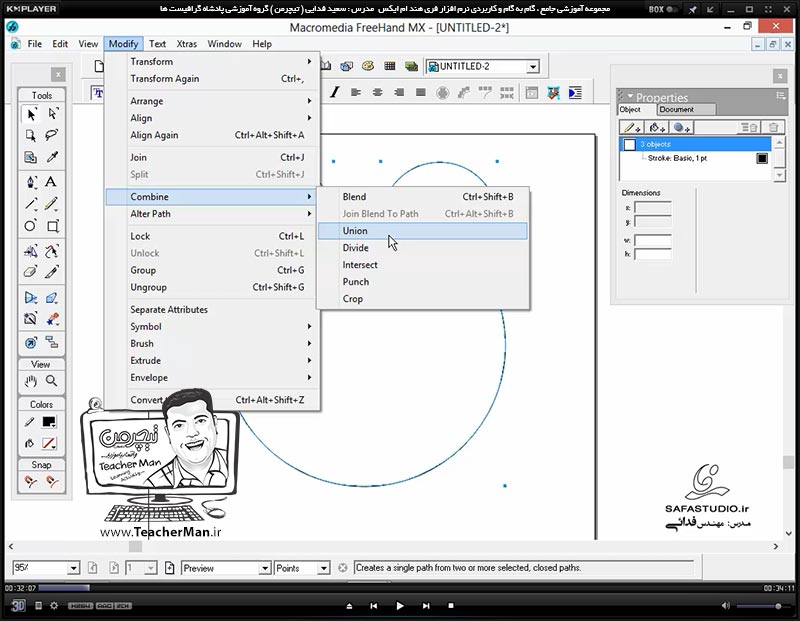This screenshot has height=621, width=800.
Task: Activate the Hand tool
Action: (31, 381)
